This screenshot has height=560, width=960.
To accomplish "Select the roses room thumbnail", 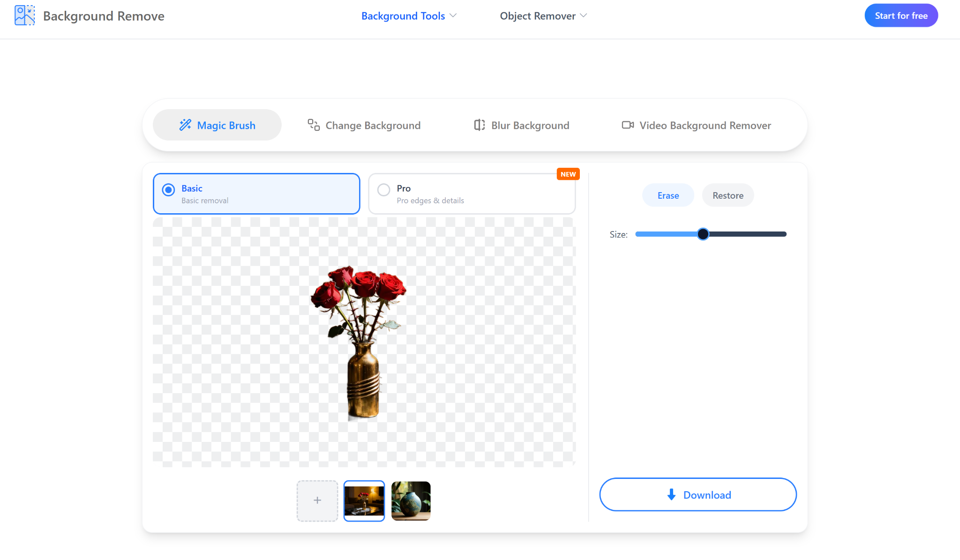I will tap(364, 500).
